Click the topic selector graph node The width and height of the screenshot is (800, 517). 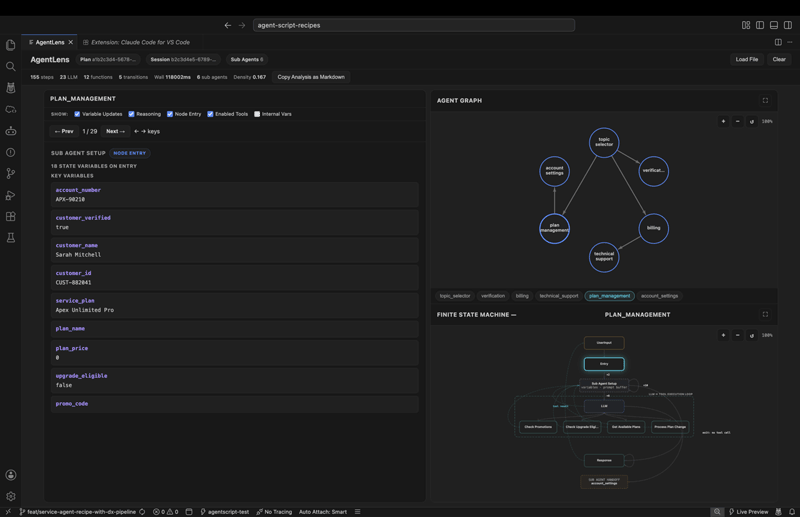tap(604, 142)
